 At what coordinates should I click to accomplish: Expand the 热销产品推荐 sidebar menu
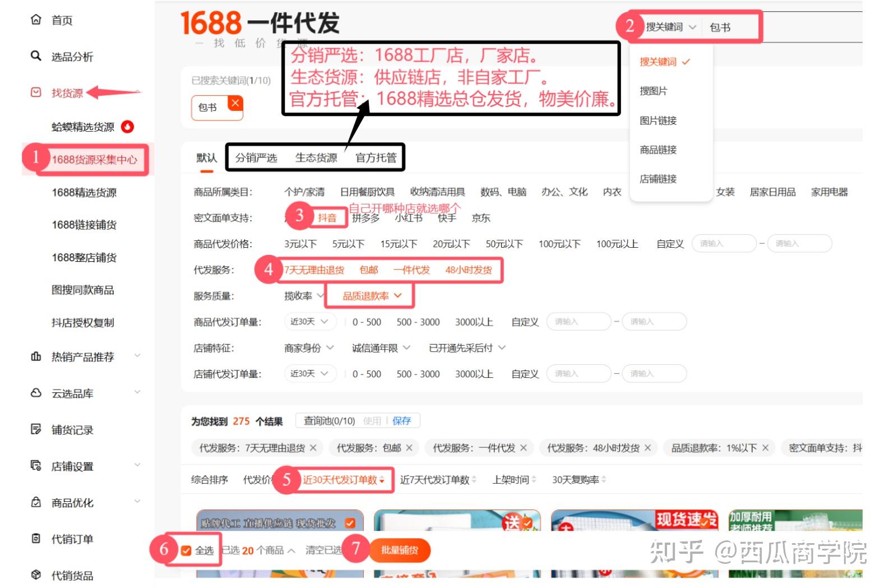click(x=137, y=356)
